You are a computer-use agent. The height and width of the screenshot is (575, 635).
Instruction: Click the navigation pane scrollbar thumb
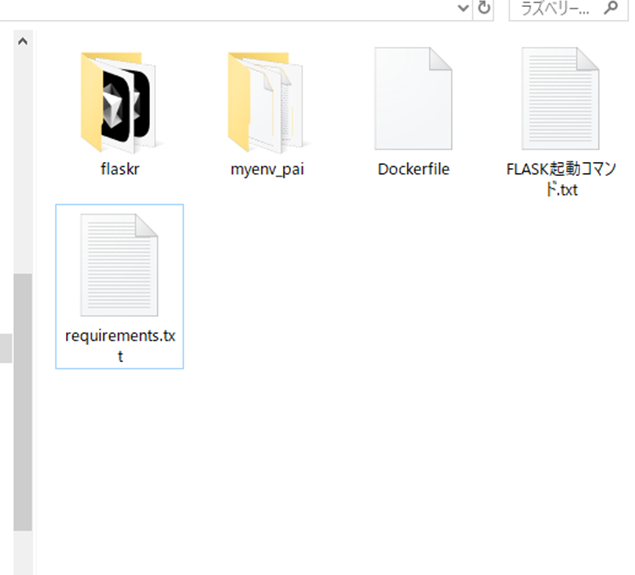23,402
